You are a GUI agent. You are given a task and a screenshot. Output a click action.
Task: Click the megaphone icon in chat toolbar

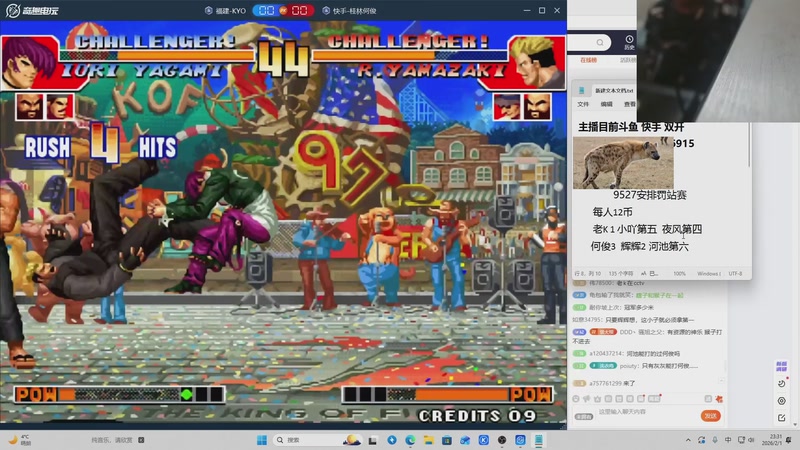[587, 399]
